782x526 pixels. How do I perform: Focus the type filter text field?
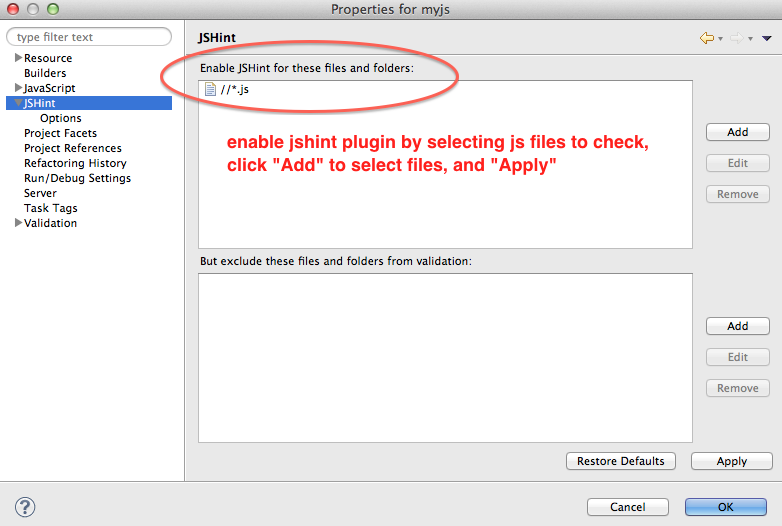click(89, 37)
